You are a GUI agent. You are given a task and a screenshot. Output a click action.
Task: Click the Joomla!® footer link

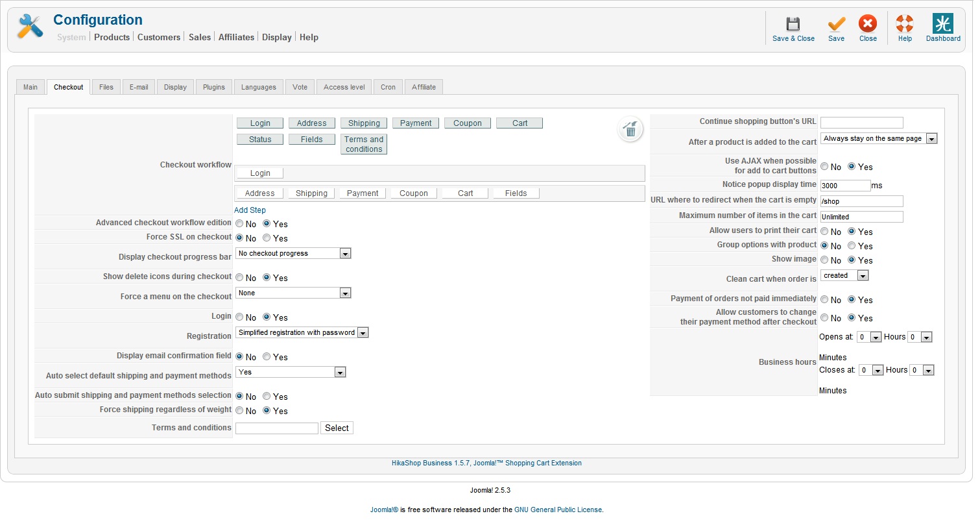(x=384, y=510)
